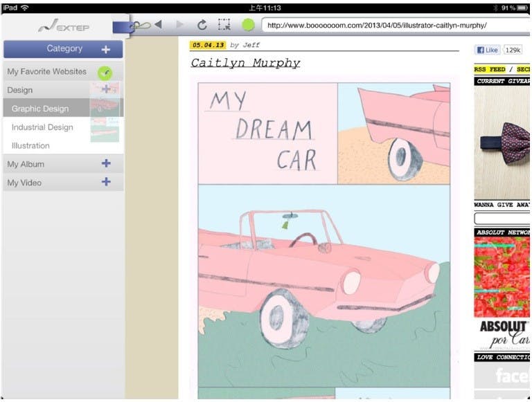
Task: Go back with the left arrow button
Action: pyautogui.click(x=158, y=25)
